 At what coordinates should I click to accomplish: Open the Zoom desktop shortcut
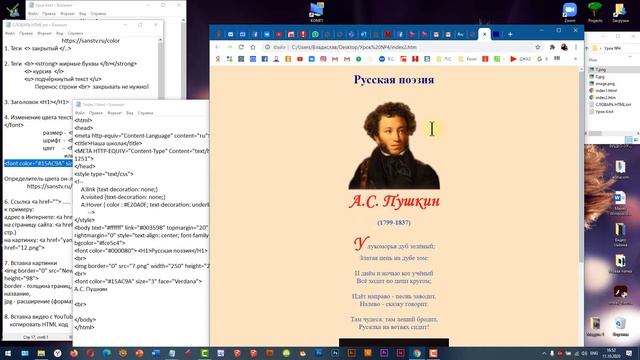point(570,12)
